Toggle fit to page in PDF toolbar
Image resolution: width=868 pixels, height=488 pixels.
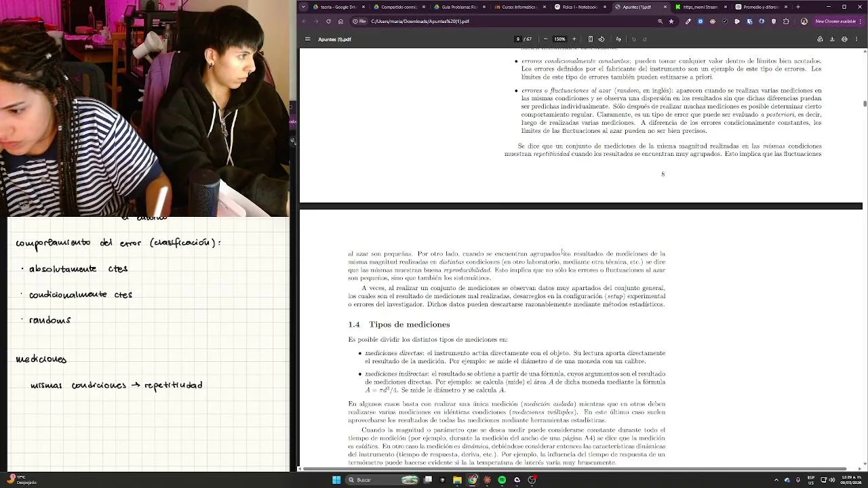point(590,39)
